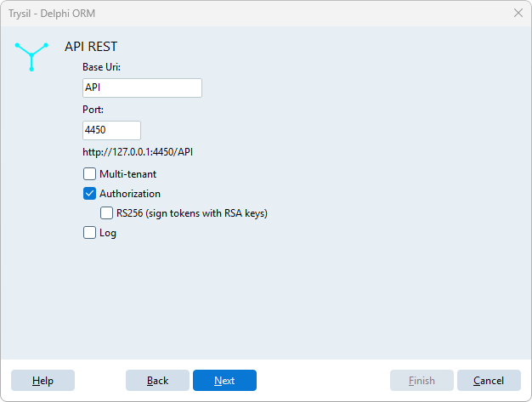The height and width of the screenshot is (402, 532).
Task: Click the Base Uri label
Action: tap(101, 67)
